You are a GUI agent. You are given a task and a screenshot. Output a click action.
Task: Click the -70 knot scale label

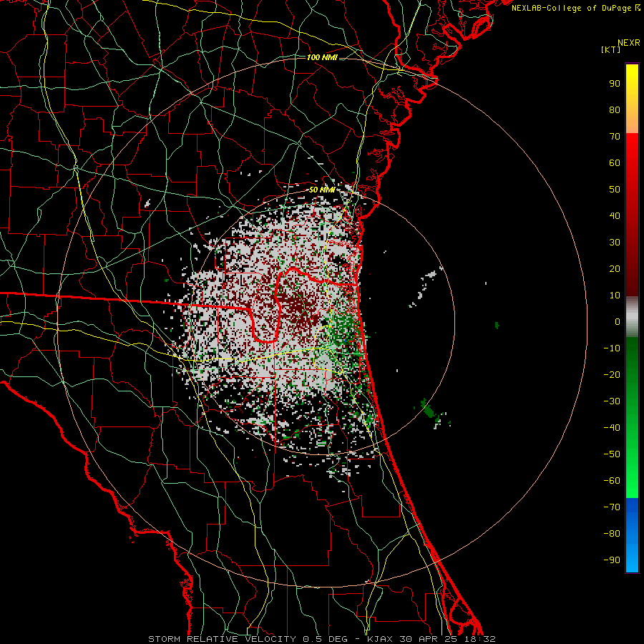coord(612,507)
